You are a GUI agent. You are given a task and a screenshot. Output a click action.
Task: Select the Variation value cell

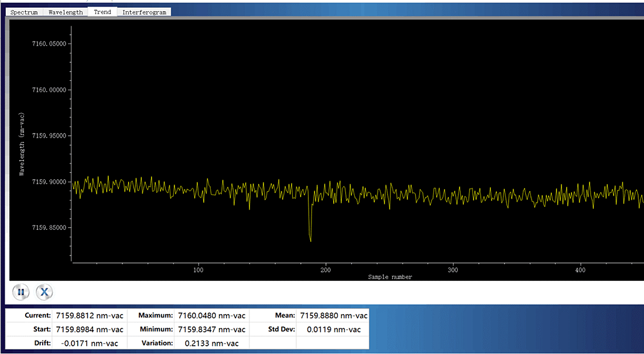(x=212, y=343)
